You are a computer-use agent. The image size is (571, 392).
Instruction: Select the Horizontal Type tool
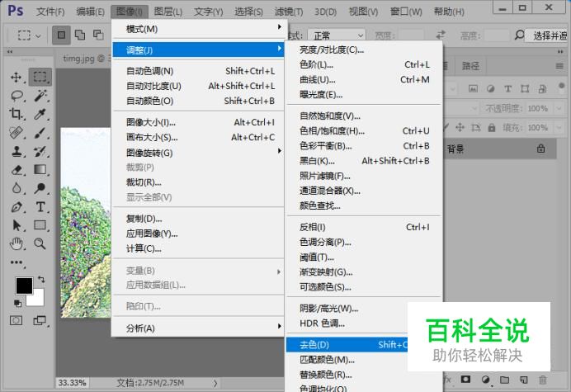click(x=40, y=207)
